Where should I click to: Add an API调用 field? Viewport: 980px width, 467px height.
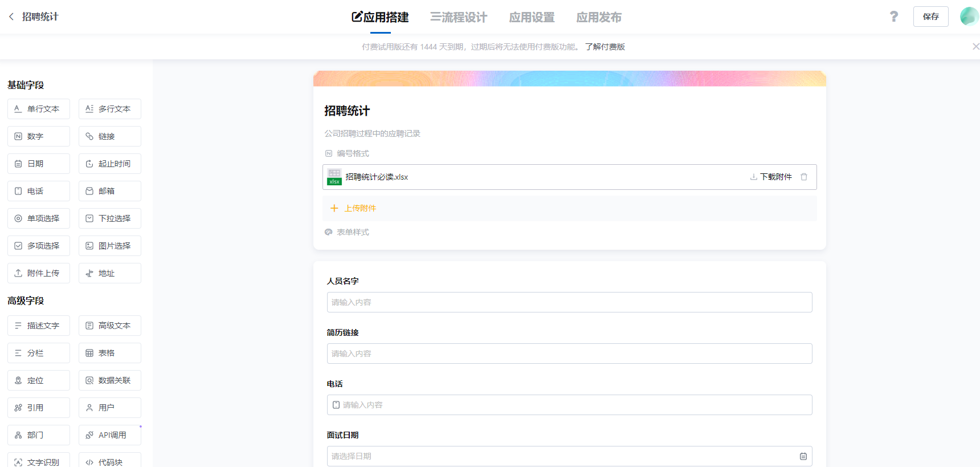pos(110,435)
